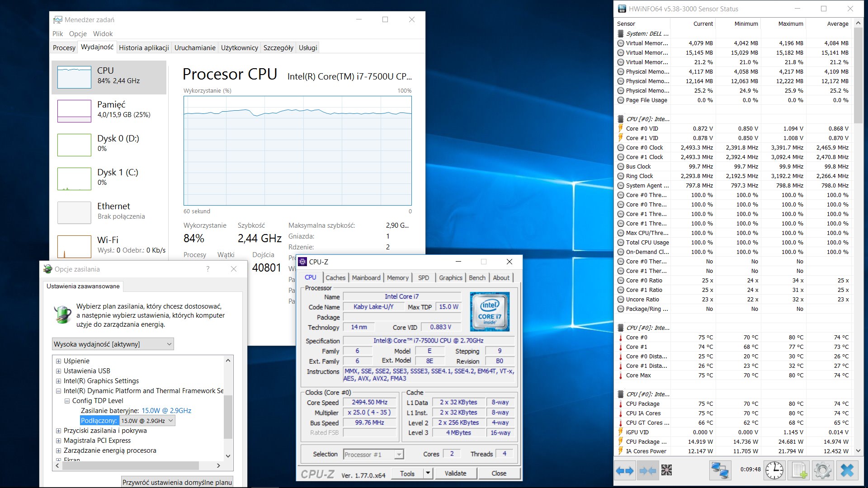Click the blue X close-sensors icon
868x488 pixels.
(847, 470)
